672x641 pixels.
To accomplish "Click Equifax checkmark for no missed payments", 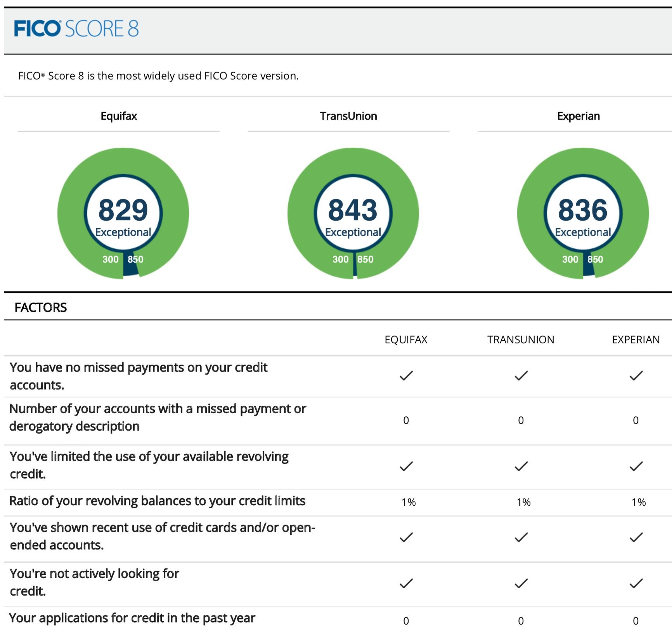I will click(406, 376).
